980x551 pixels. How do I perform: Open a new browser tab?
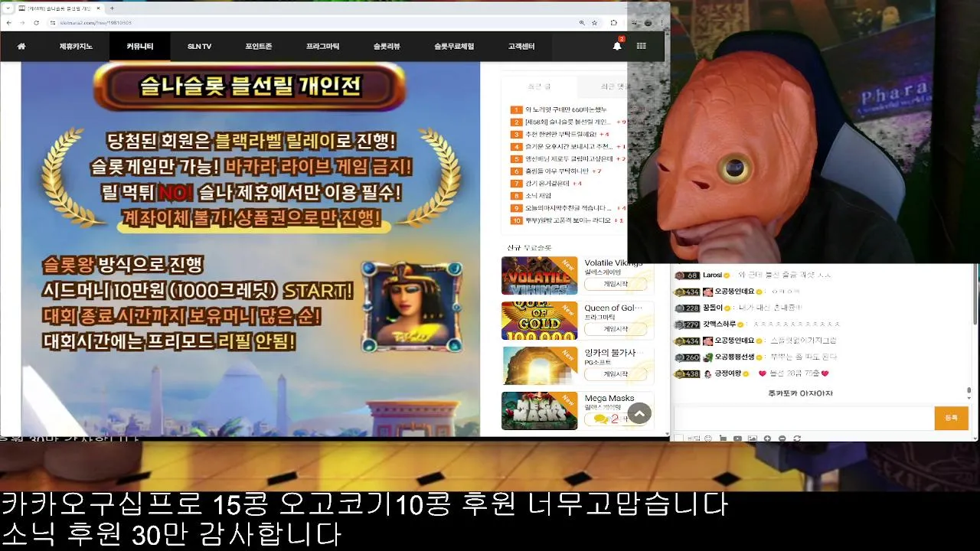(112, 8)
